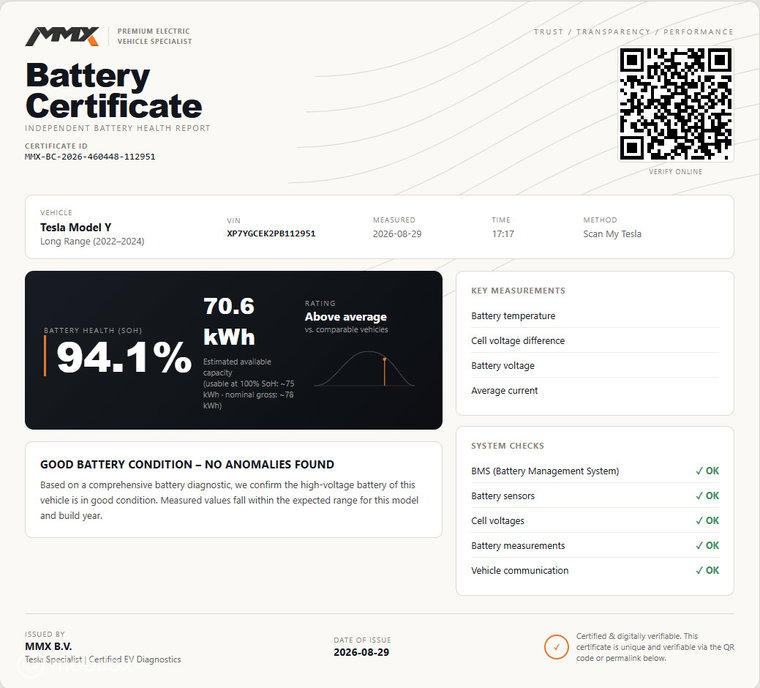Click the 'Battery voltage' row
The image size is (760, 688).
pyautogui.click(x=595, y=366)
